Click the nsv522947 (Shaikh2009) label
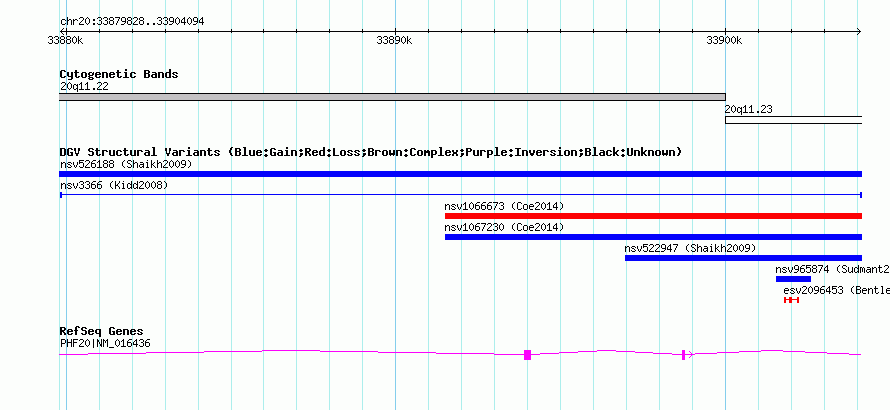Screen dimensions: 890x410 tap(690, 248)
